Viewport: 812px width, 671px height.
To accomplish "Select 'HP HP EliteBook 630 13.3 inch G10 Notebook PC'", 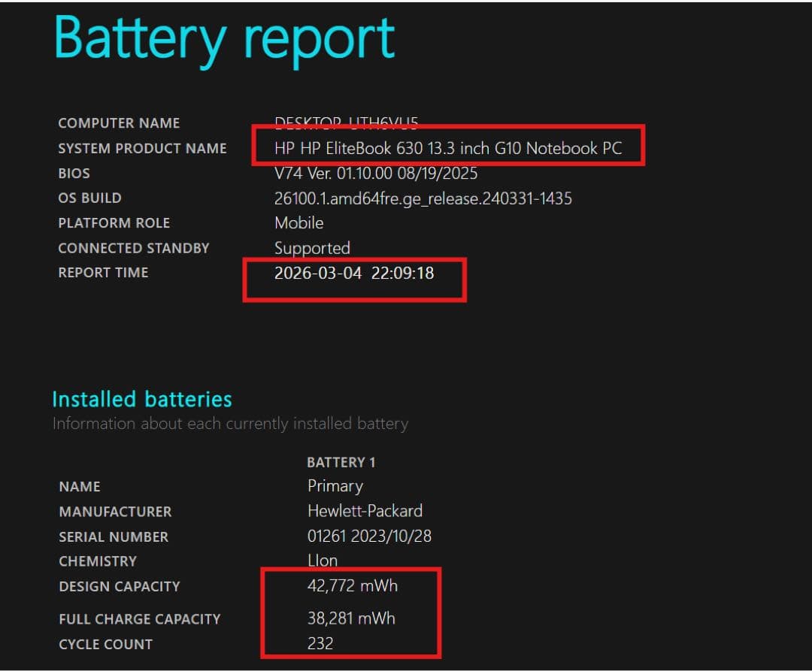I will pyautogui.click(x=448, y=149).
